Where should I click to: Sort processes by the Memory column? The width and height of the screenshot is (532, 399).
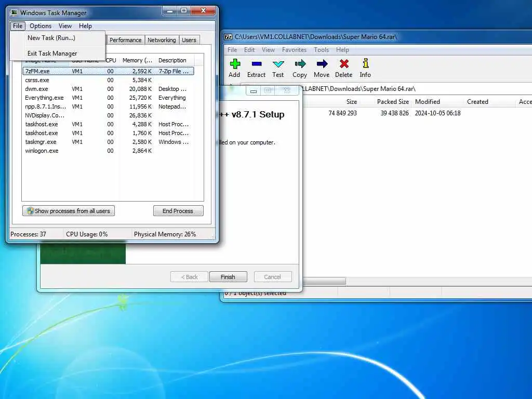point(137,60)
